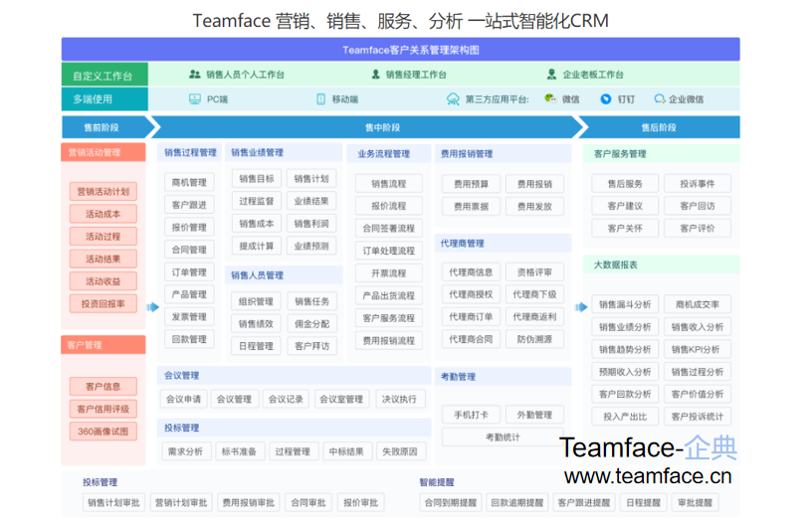The width and height of the screenshot is (812, 526).
Task: Select 客户评价 box
Action: [x=698, y=228]
